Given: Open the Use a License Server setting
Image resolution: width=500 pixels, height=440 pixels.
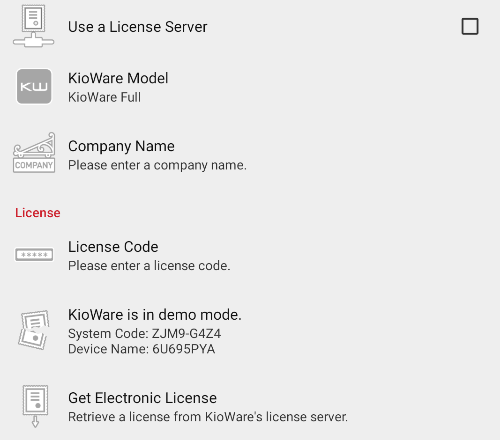Looking at the screenshot, I should click(250, 27).
